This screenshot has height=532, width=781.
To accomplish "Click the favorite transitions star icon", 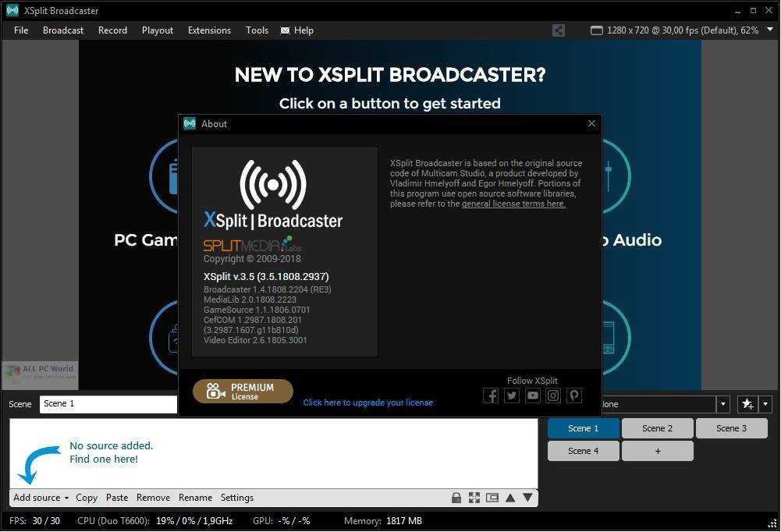I will 747,404.
